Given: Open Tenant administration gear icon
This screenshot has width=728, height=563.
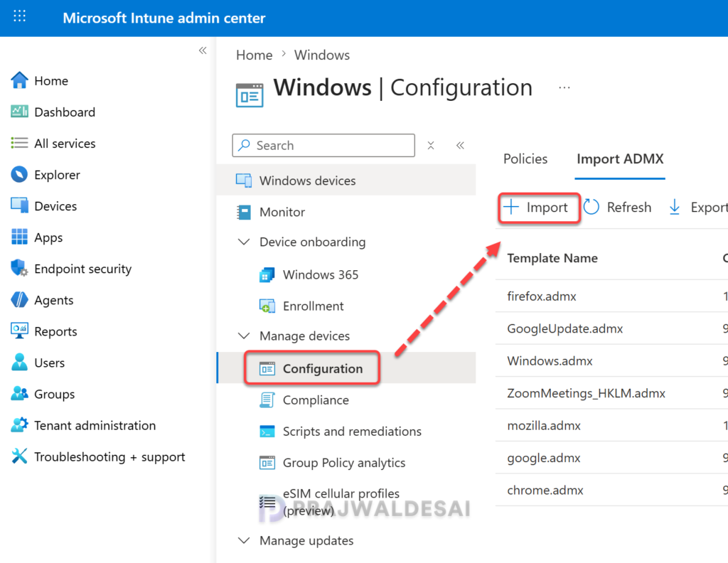Looking at the screenshot, I should pos(19,425).
